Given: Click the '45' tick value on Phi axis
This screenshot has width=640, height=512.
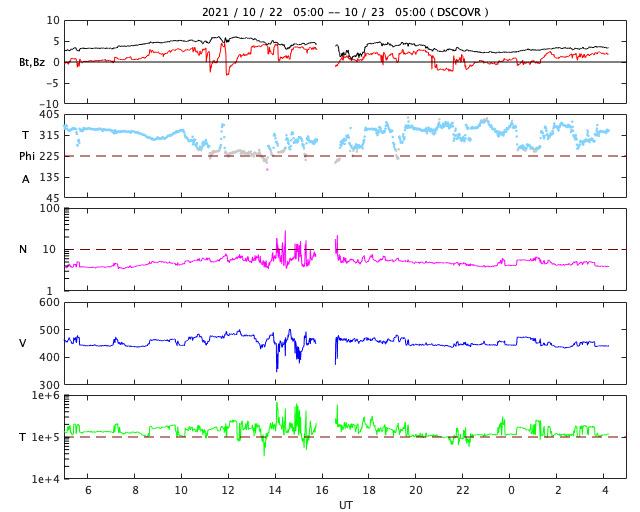Looking at the screenshot, I should [53, 198].
